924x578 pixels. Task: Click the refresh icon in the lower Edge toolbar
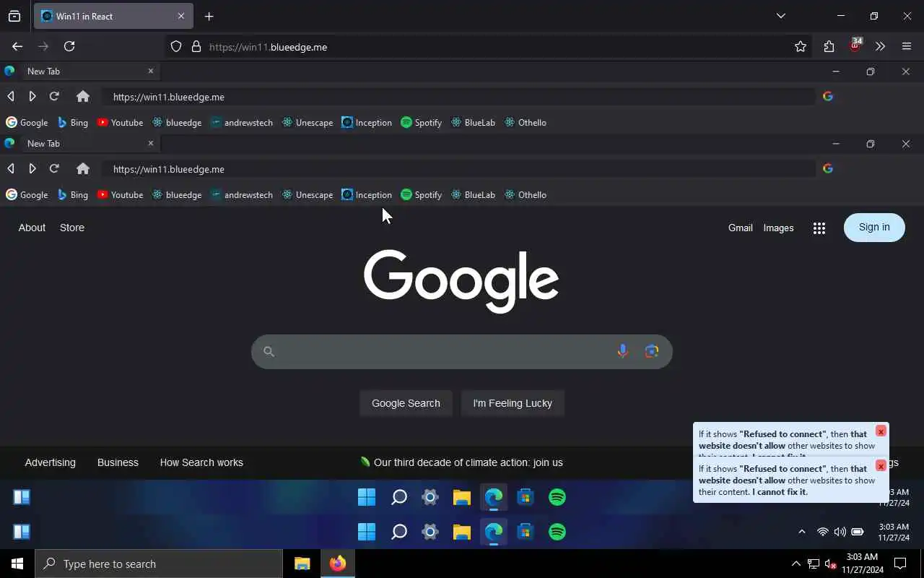(x=54, y=168)
